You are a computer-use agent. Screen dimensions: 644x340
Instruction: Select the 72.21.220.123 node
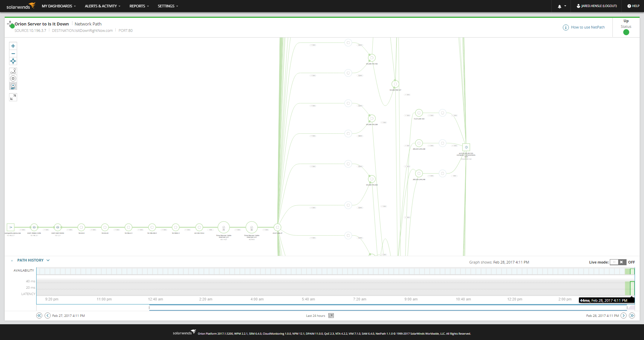click(x=419, y=113)
